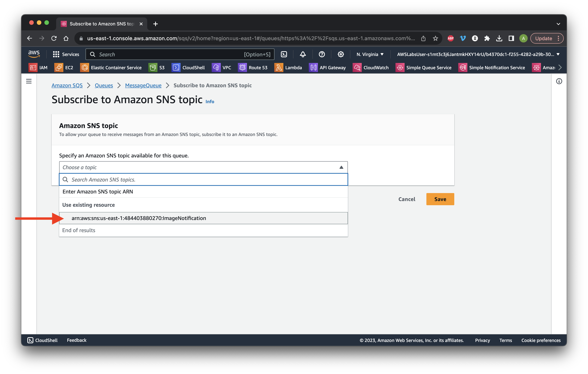
Task: Go to Amazon SQS breadcrumb
Action: [67, 86]
